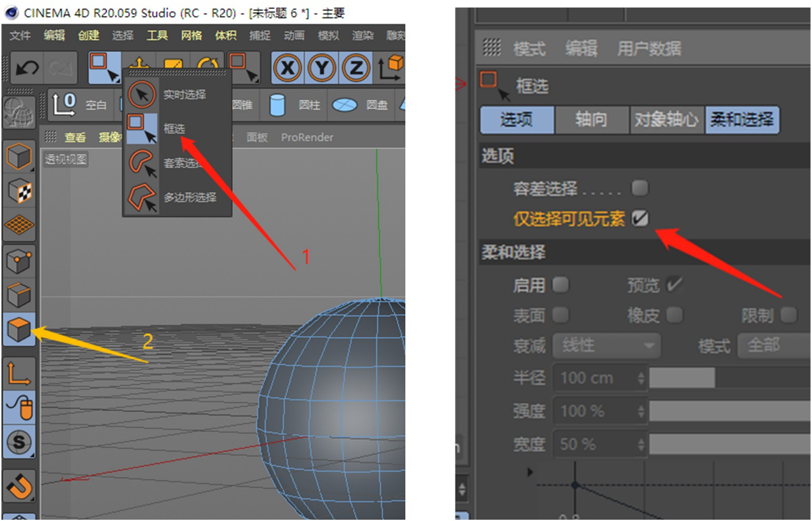Expand the curve graph disclosure triangle

coord(530,472)
